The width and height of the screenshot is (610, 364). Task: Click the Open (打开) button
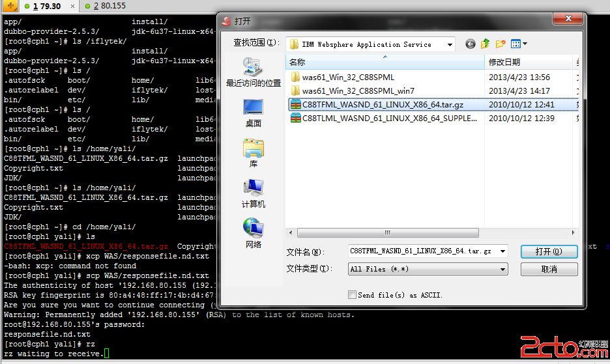pos(549,251)
